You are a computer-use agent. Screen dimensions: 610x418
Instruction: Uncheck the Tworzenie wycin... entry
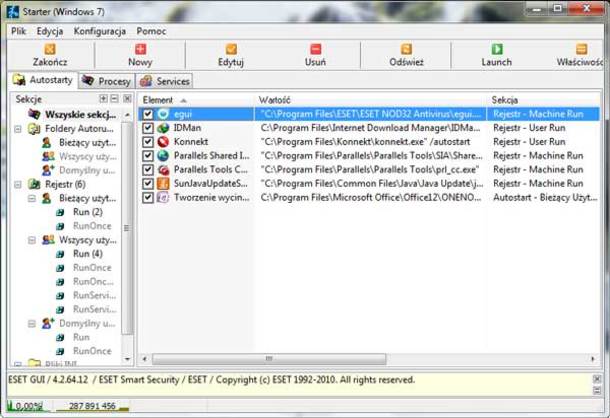[x=148, y=197]
